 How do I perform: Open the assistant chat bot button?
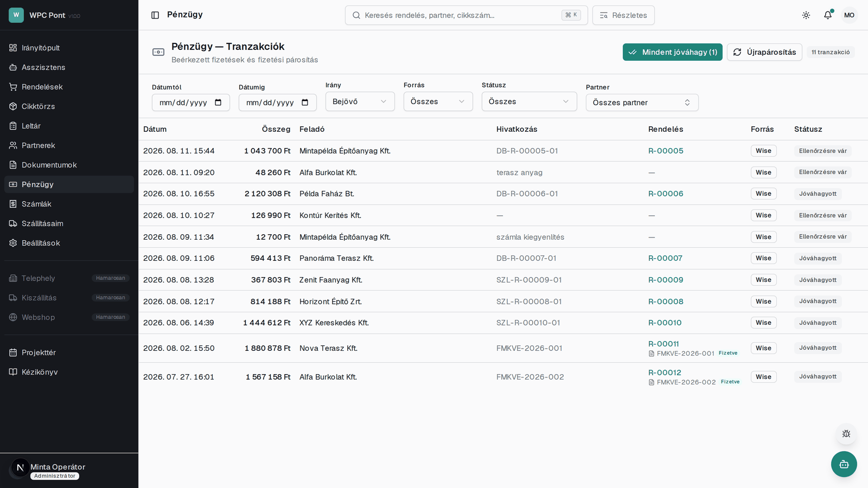point(844,464)
